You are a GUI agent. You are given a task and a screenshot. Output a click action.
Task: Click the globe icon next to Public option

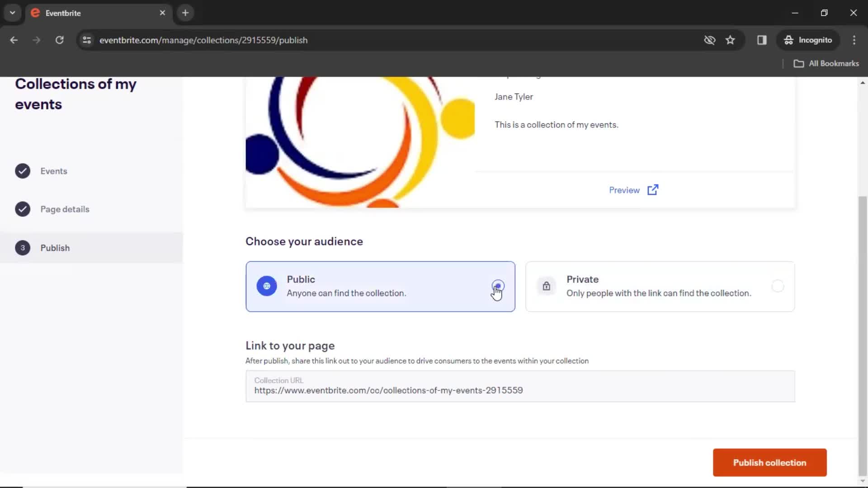click(266, 286)
